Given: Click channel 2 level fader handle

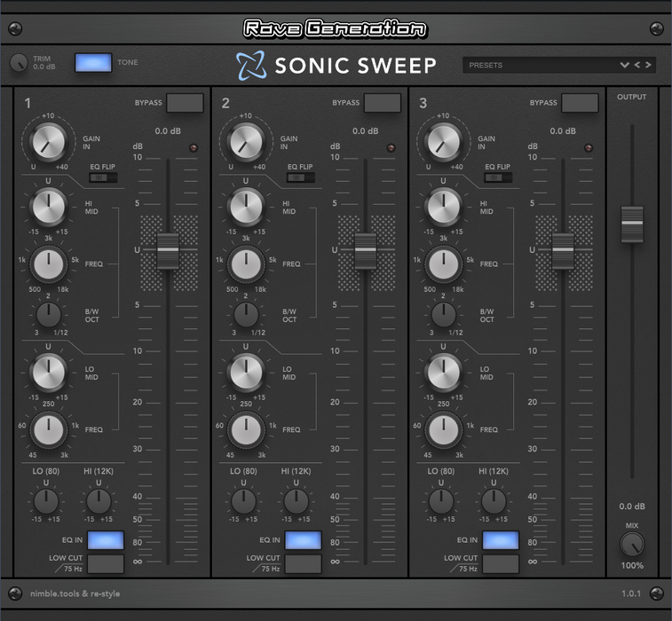Looking at the screenshot, I should [x=365, y=250].
